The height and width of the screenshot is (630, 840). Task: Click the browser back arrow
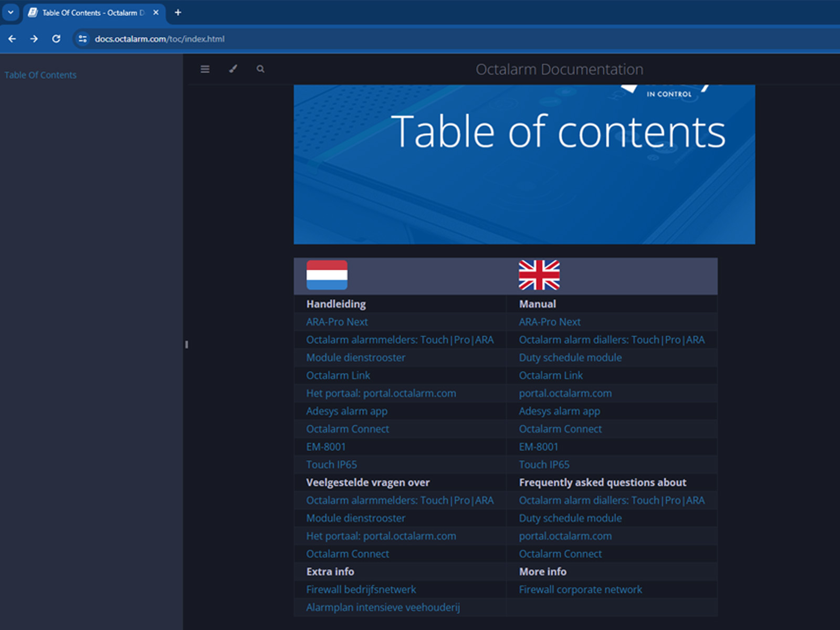(x=12, y=39)
